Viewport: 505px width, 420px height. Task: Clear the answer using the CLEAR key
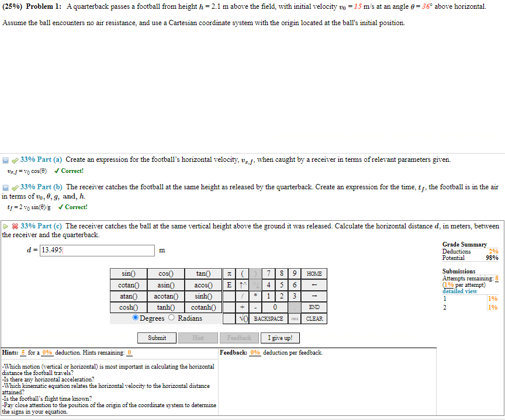pyautogui.click(x=314, y=318)
